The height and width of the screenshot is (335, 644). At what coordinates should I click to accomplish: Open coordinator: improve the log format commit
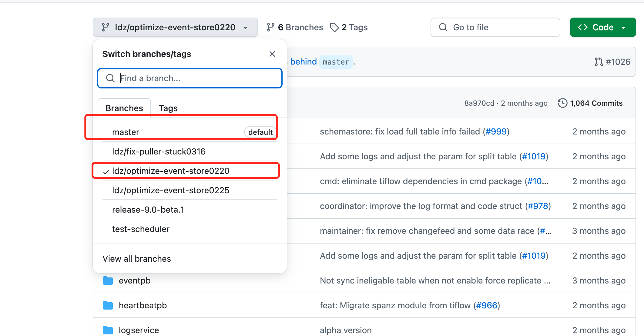(x=421, y=206)
